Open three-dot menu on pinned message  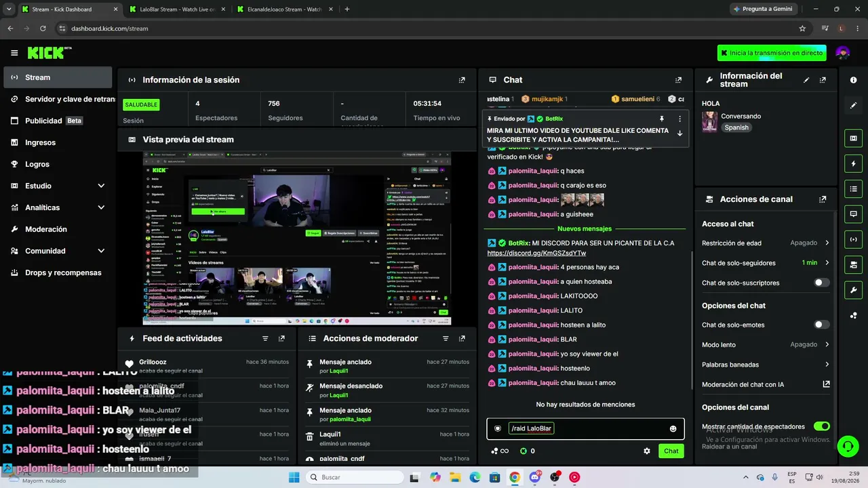(680, 119)
